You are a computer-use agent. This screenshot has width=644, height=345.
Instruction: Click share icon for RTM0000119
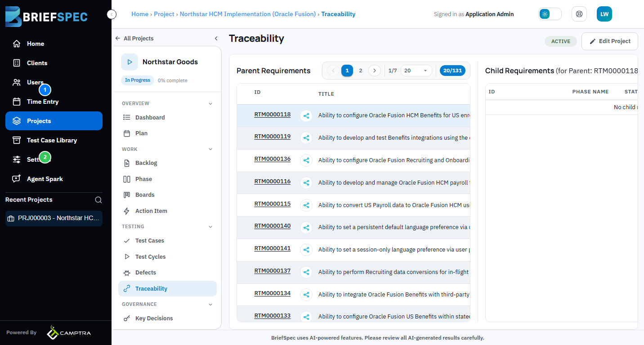pos(306,138)
